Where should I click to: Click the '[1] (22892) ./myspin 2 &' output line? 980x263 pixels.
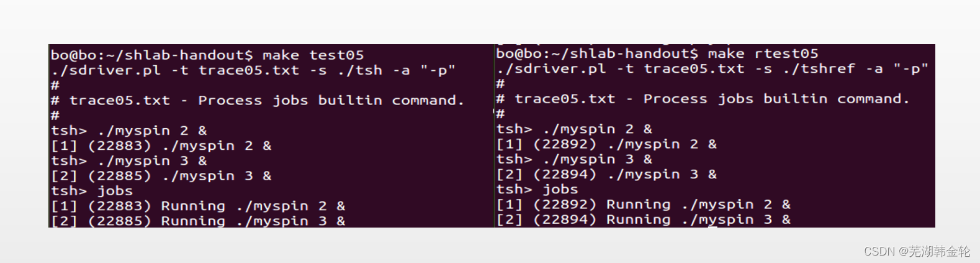pos(606,144)
